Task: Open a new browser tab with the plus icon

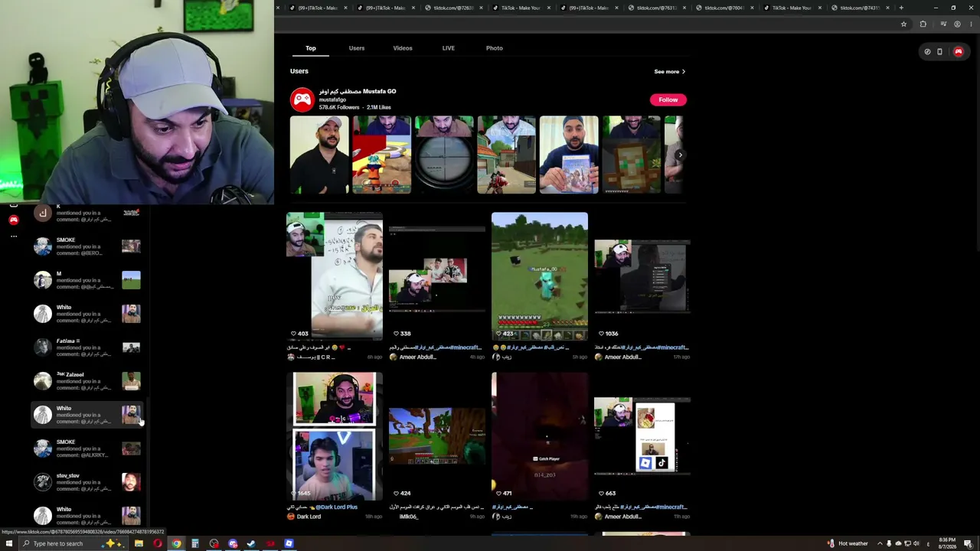Action: point(901,8)
